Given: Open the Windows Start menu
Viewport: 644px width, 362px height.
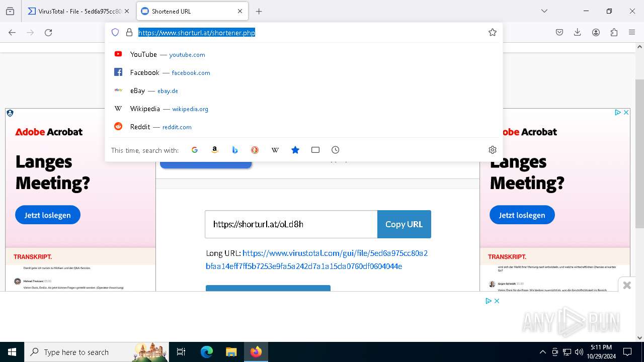Looking at the screenshot, I should pos(12,352).
